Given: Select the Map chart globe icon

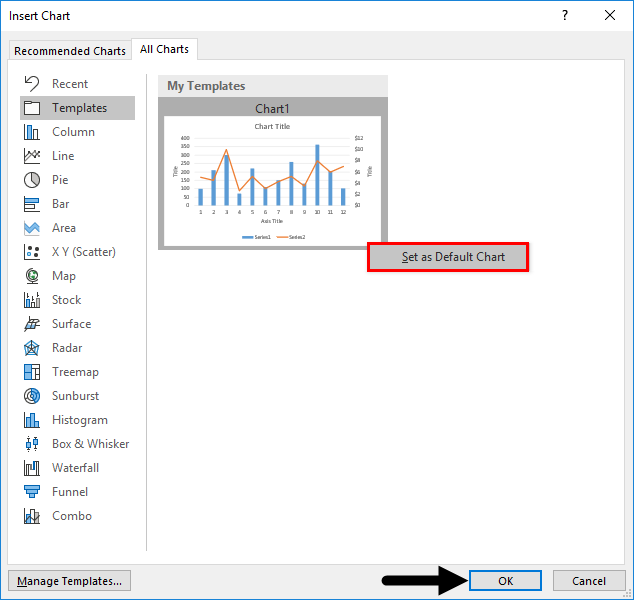Looking at the screenshot, I should coord(32,276).
